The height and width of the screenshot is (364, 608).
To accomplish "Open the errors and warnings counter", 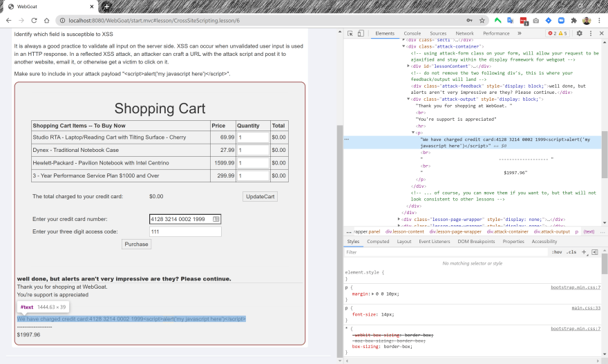I will coord(558,33).
